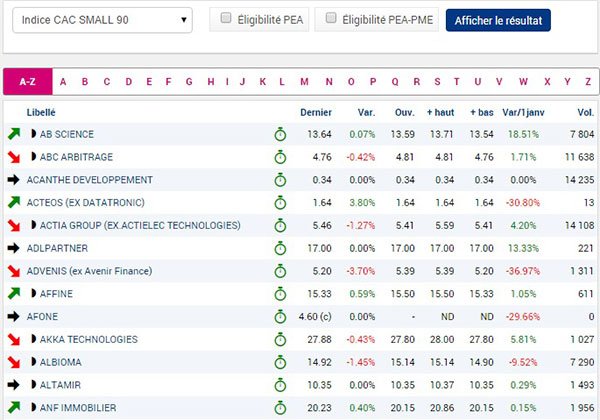Click the stopwatch icon for ANF IMMOBILIER

coord(280,408)
